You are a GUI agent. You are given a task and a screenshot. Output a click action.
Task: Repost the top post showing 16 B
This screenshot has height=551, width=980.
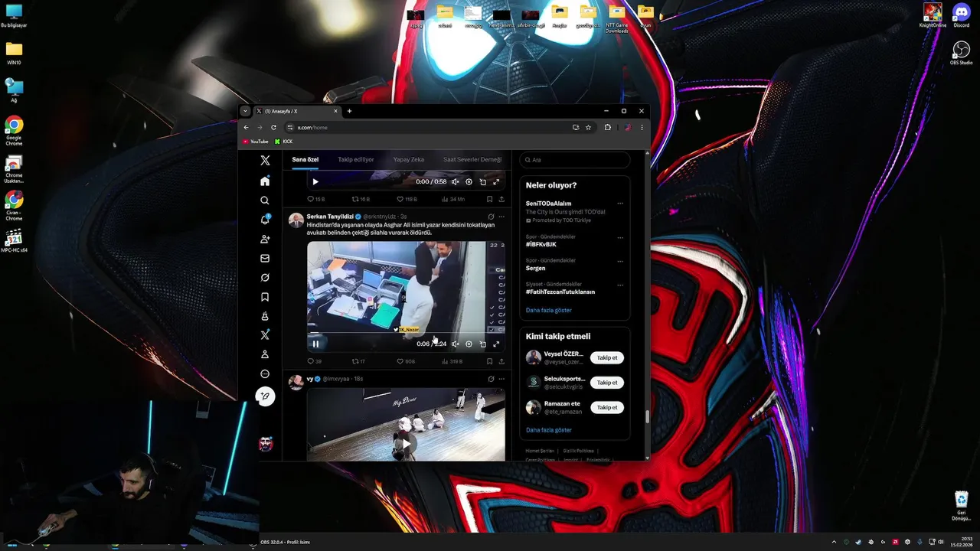coord(360,199)
